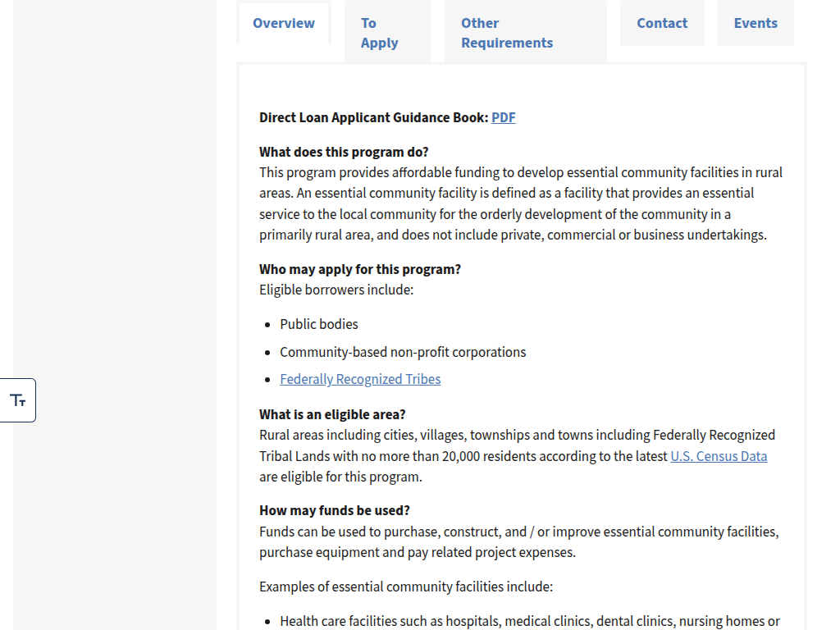
Task: Click the 'Examples of essential community facilities' line
Action: coord(406,587)
